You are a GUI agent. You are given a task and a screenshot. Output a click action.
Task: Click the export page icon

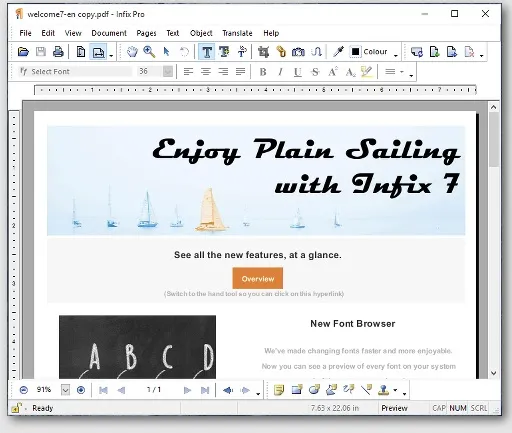[x=452, y=52]
